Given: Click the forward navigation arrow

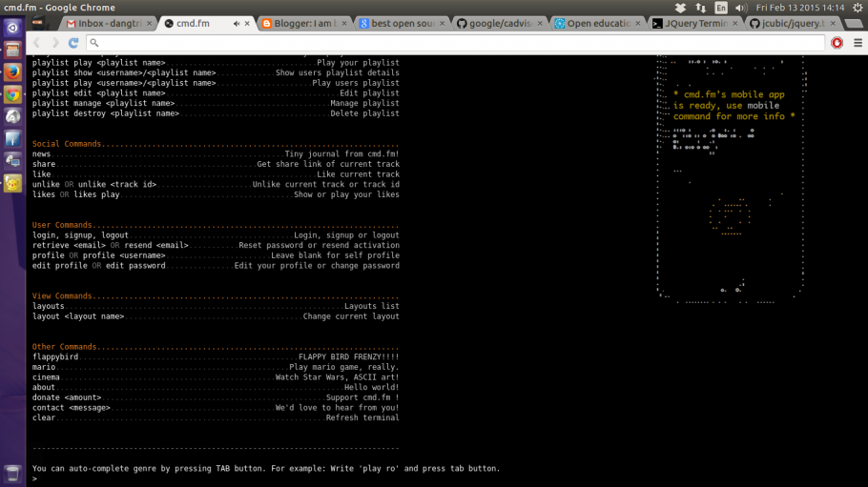Looking at the screenshot, I should pos(55,43).
